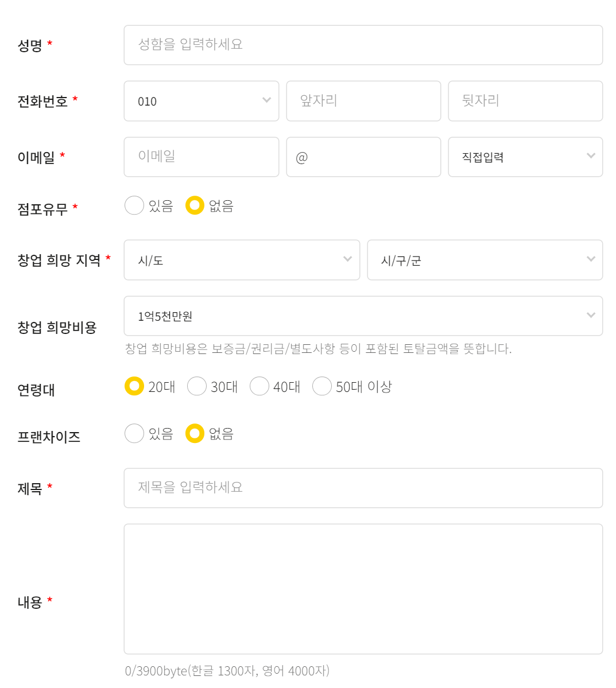616x688 pixels.
Task: Expand the 시/도 region dropdown
Action: point(242,260)
